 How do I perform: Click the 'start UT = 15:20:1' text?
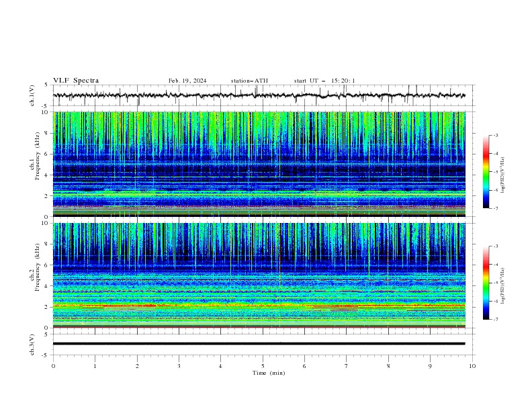[324, 81]
